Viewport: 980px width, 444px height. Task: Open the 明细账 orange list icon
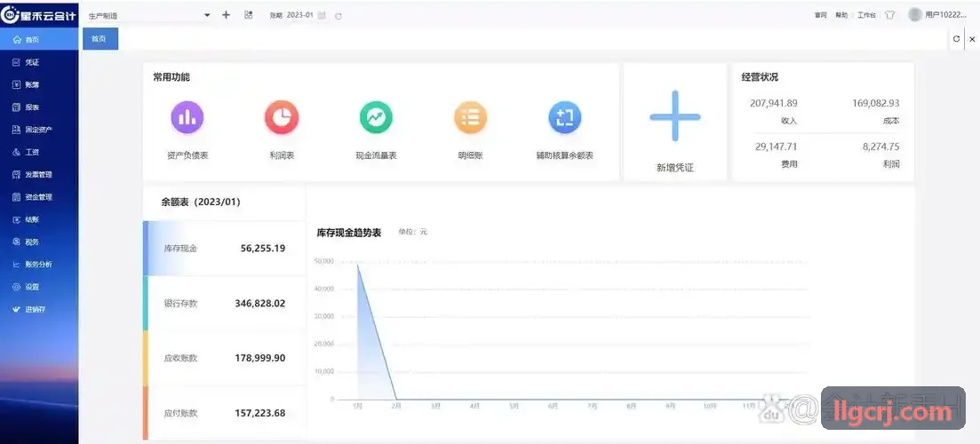(x=470, y=117)
